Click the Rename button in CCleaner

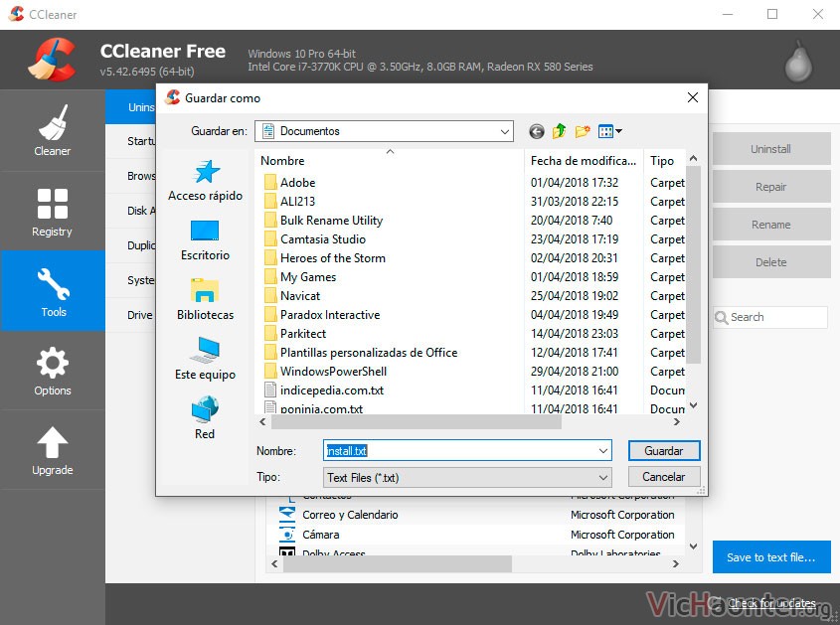tap(770, 225)
